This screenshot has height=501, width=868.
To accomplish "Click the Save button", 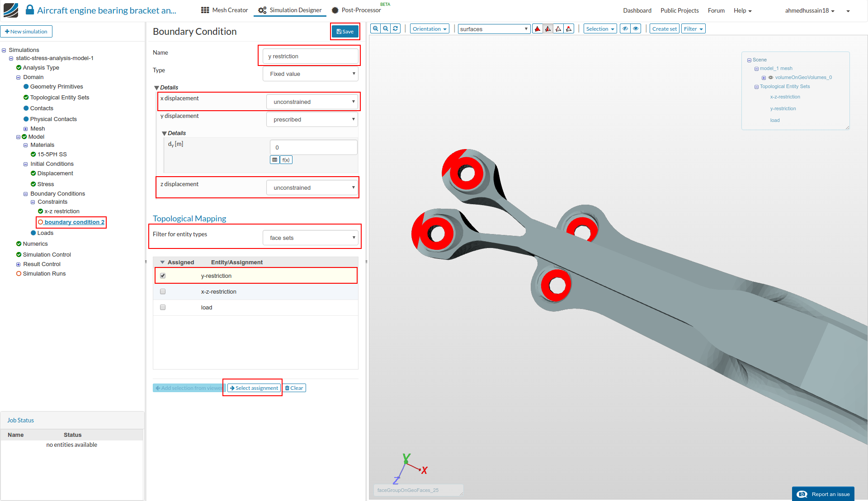I will coord(345,32).
